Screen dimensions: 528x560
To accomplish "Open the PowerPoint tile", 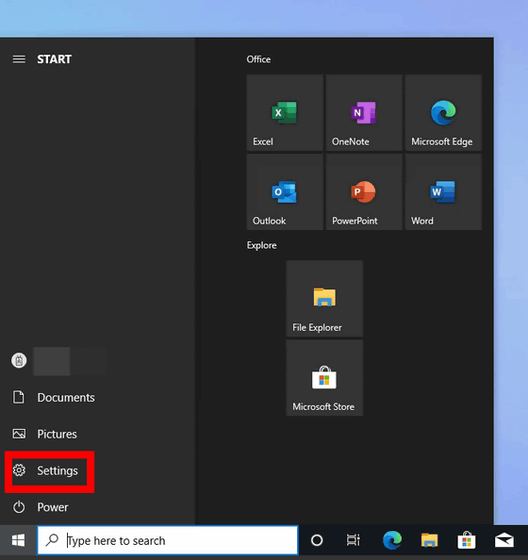I will (x=364, y=192).
